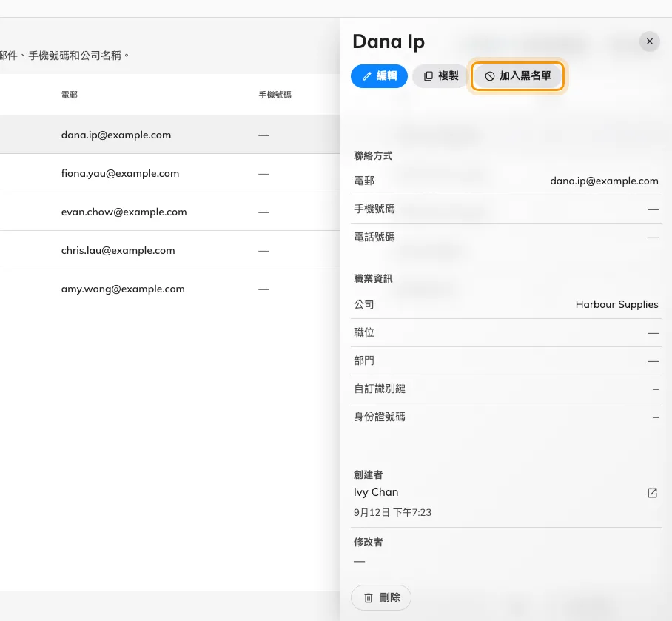The height and width of the screenshot is (621, 672).
Task: Click the 聯絡方式 section heading
Action: pyautogui.click(x=373, y=155)
